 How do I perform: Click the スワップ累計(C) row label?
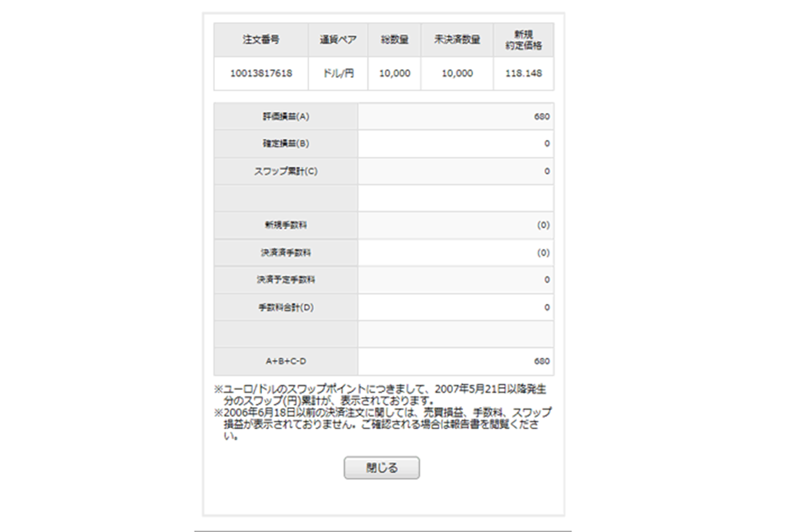click(285, 171)
